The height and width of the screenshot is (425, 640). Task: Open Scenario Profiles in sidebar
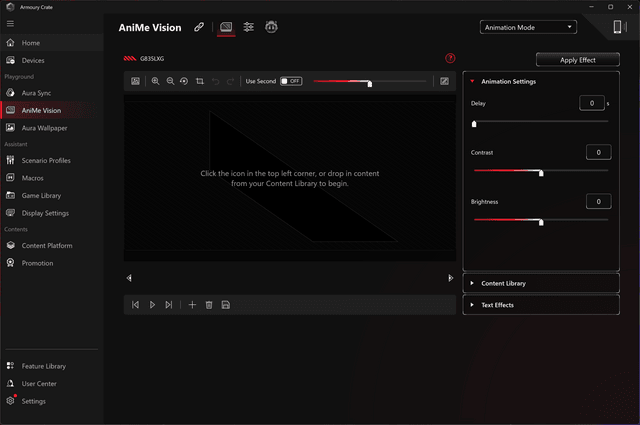(52, 160)
